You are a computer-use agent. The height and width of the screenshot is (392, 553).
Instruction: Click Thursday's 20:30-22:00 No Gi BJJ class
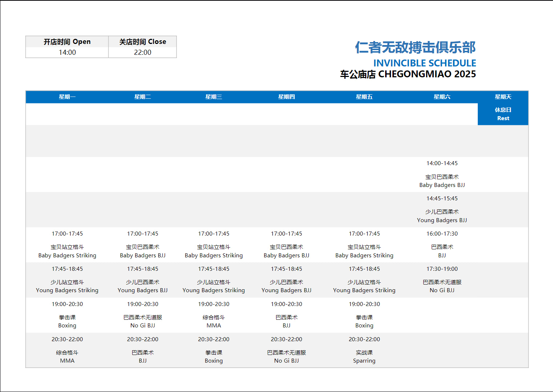click(286, 357)
